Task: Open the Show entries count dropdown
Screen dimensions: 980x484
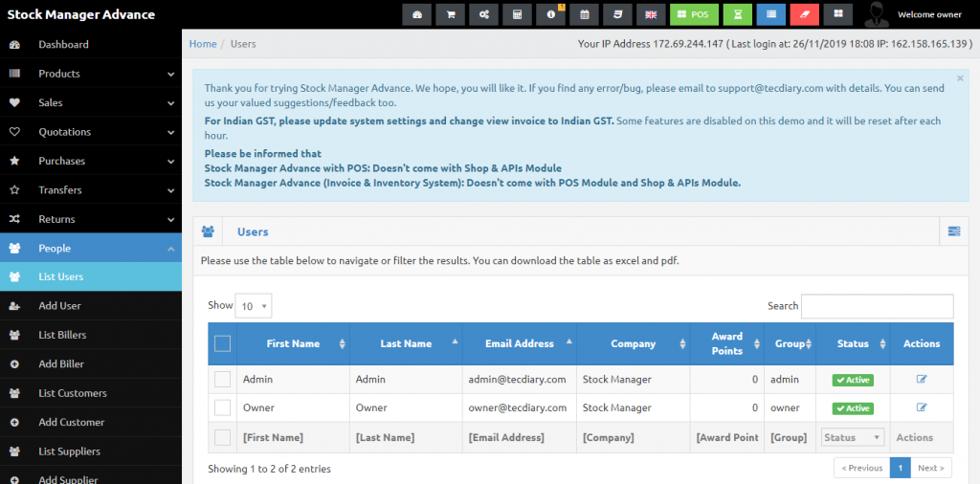Action: [x=254, y=306]
